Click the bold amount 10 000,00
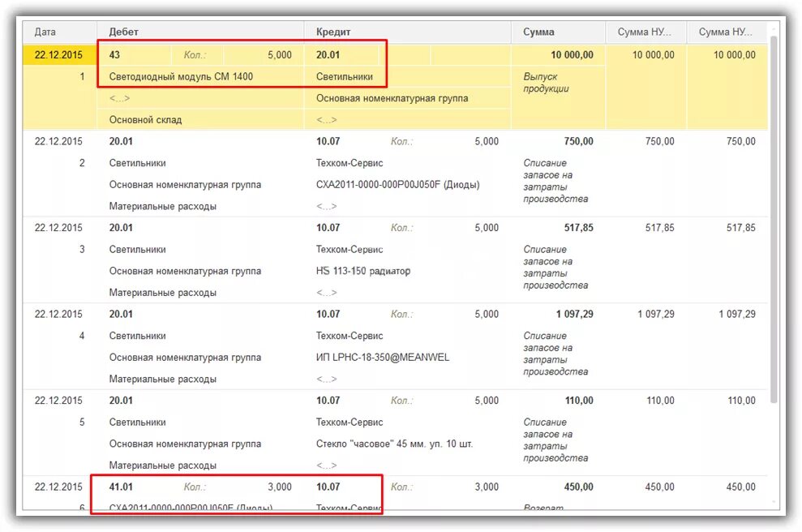 pyautogui.click(x=572, y=54)
